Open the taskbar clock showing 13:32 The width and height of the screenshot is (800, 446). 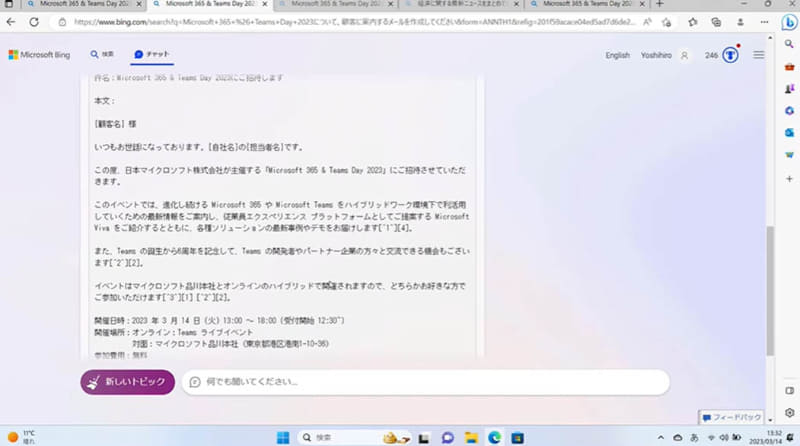pyautogui.click(x=766, y=437)
